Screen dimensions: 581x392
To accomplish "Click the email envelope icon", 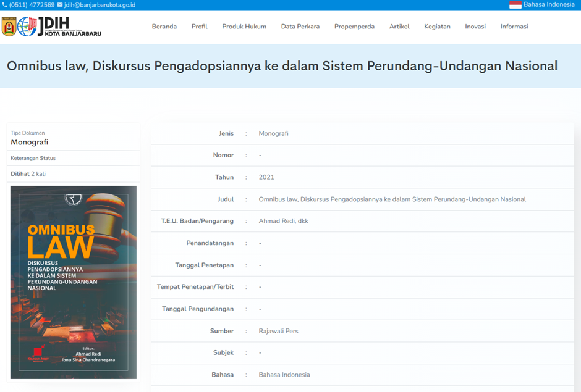I will click(x=60, y=5).
